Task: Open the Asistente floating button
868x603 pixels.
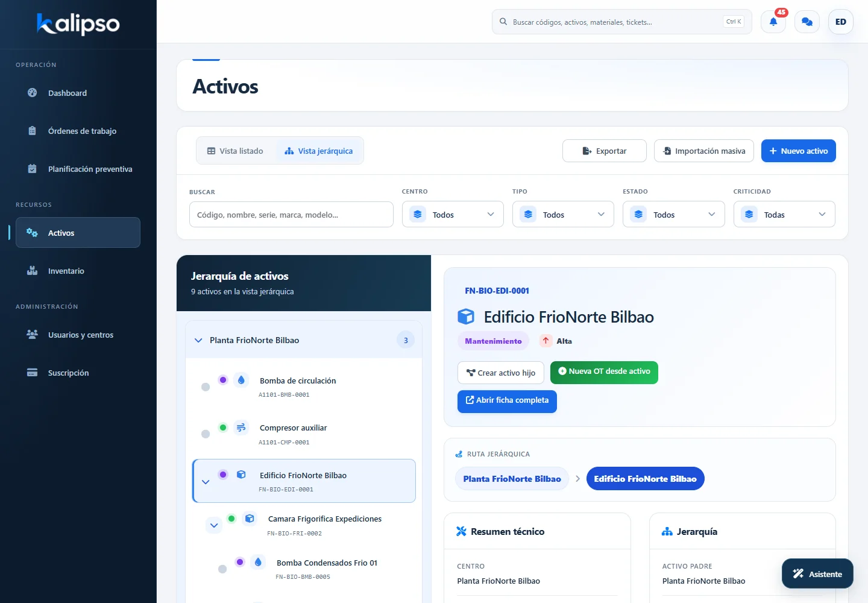Action: coord(817,573)
